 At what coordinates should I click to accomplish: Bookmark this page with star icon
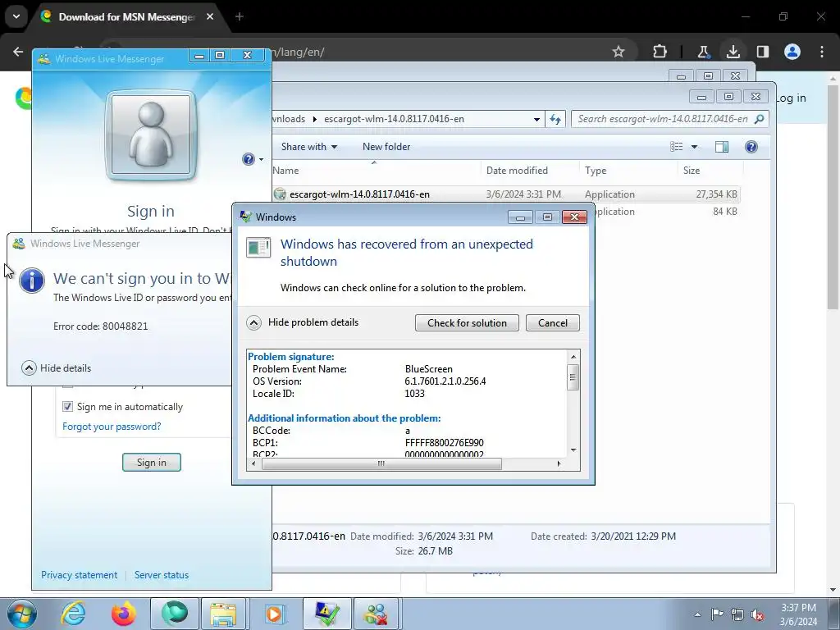pyautogui.click(x=619, y=52)
